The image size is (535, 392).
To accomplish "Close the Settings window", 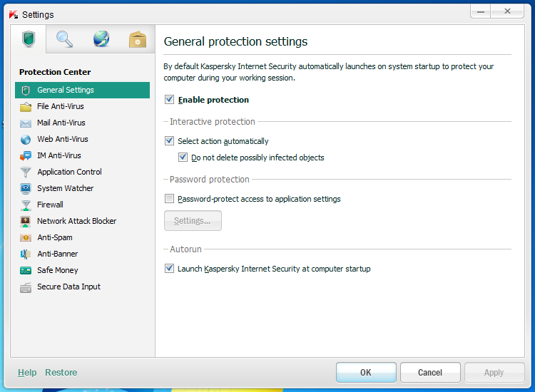I will click(507, 11).
